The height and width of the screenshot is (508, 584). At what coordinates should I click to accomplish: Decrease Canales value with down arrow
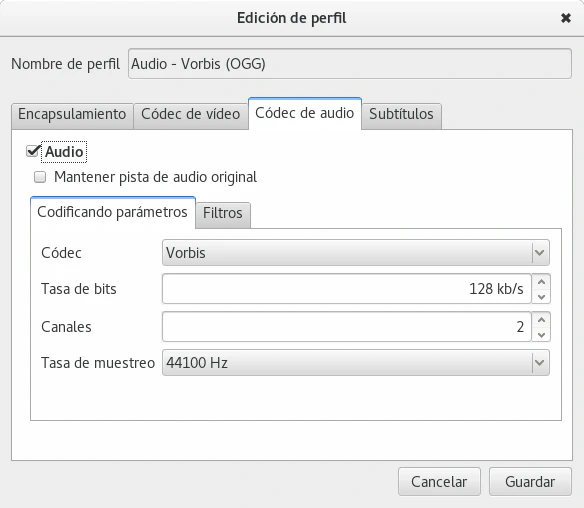[541, 334]
